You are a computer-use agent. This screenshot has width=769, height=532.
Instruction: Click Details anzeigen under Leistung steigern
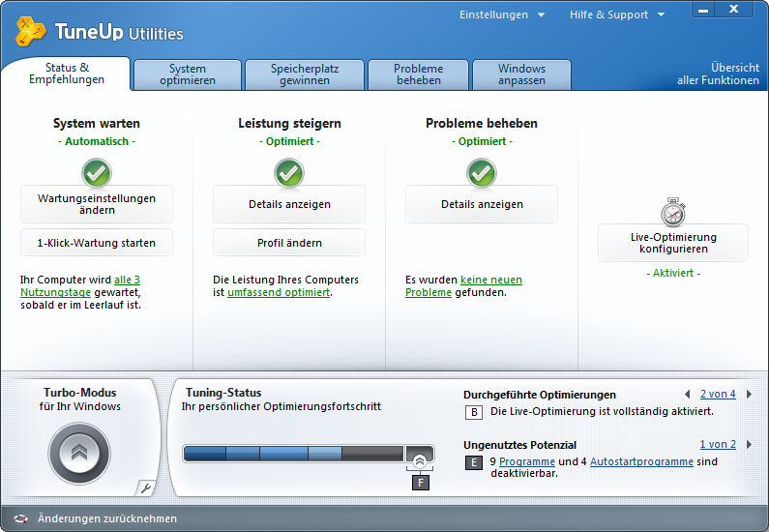(x=289, y=204)
